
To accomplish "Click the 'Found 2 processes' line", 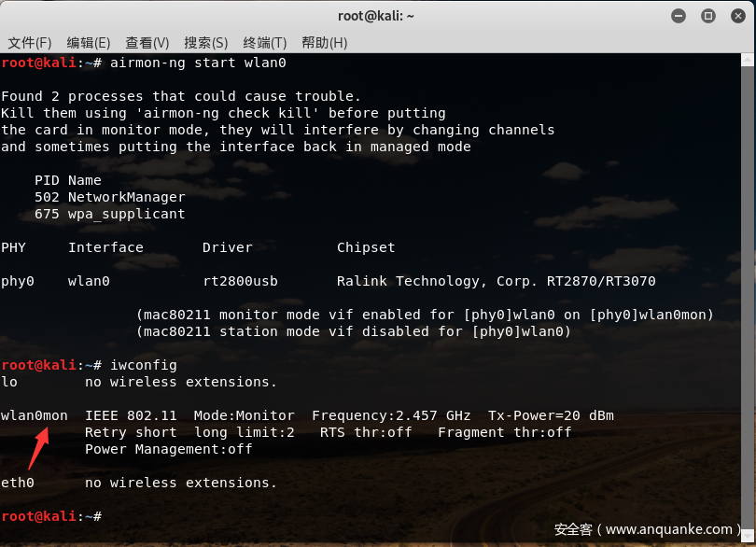I will click(181, 96).
